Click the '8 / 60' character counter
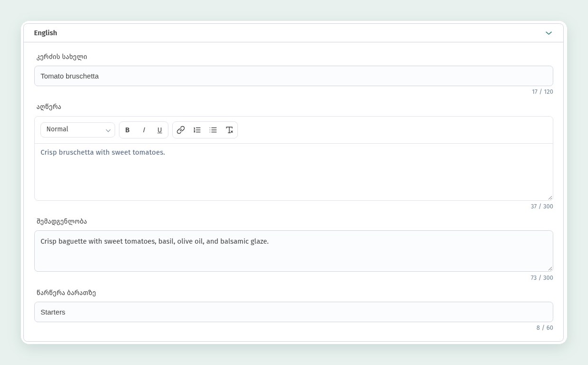 [x=545, y=328]
